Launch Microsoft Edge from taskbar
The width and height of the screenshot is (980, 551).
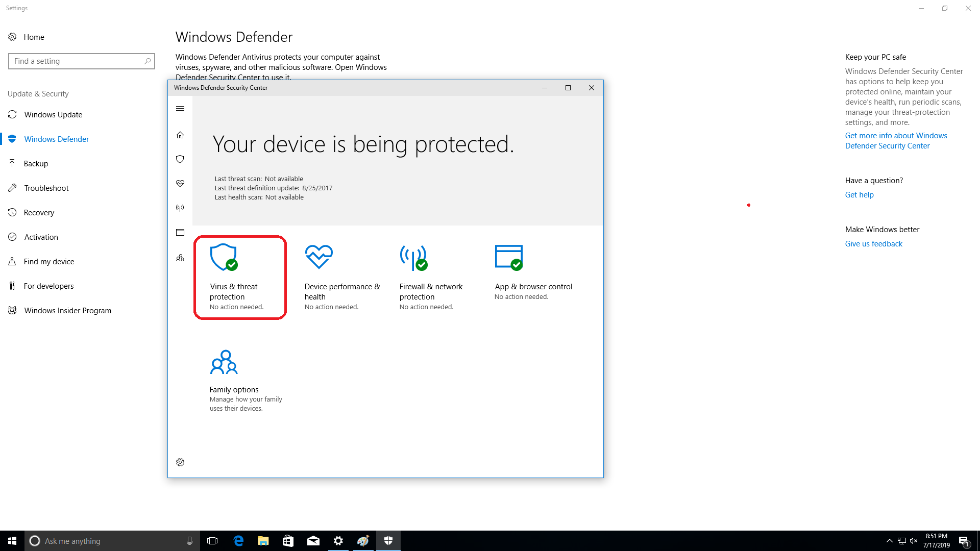[x=238, y=541]
